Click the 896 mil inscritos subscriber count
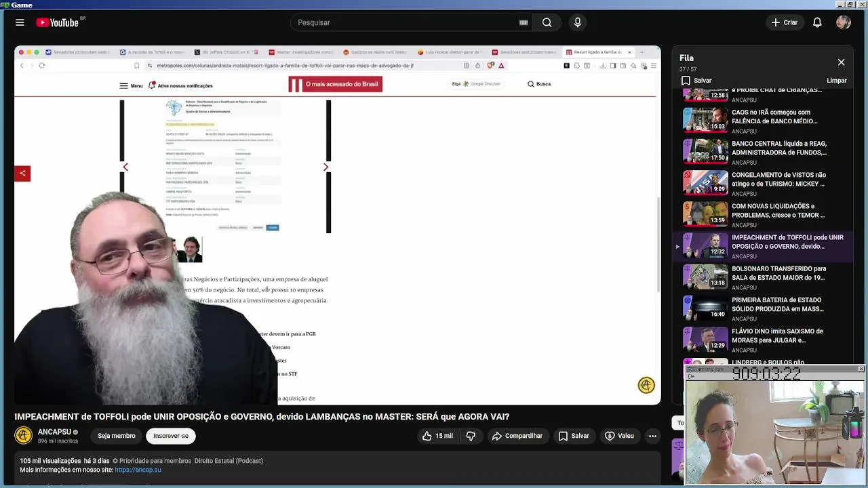 coord(58,441)
